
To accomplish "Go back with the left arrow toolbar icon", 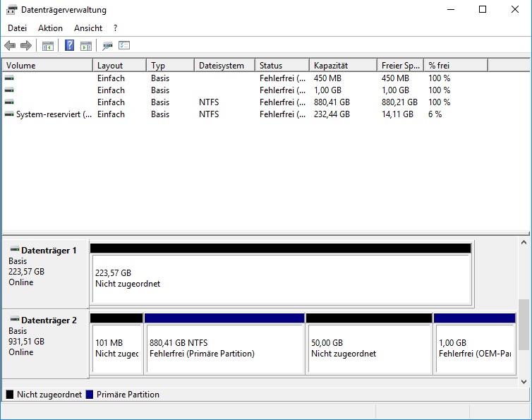I will 10,45.
